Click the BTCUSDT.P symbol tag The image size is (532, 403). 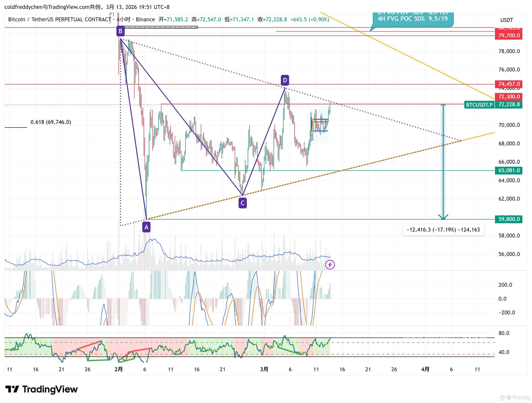point(479,105)
